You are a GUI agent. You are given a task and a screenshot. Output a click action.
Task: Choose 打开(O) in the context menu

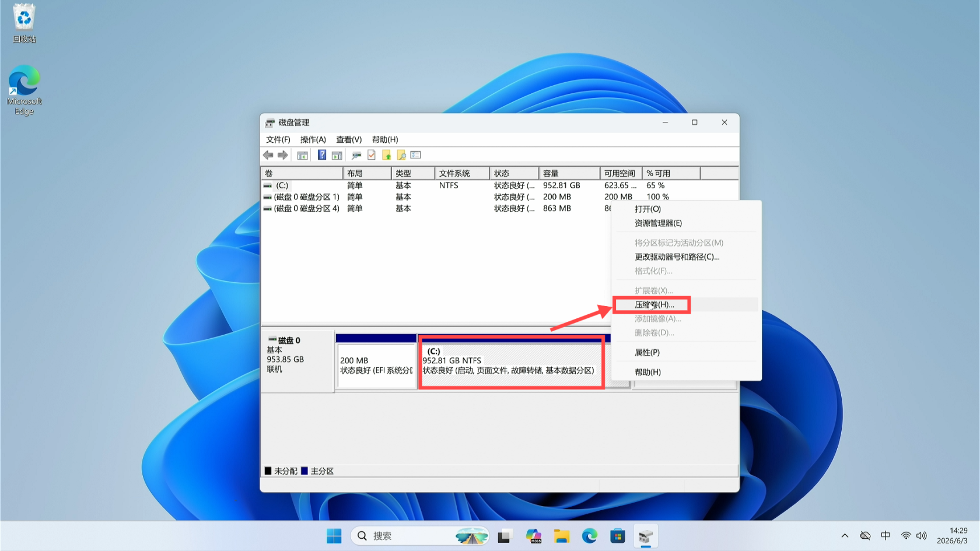pos(686,209)
